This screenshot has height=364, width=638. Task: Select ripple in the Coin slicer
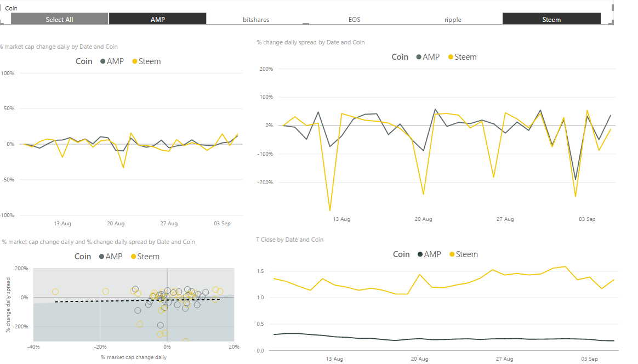click(x=453, y=19)
